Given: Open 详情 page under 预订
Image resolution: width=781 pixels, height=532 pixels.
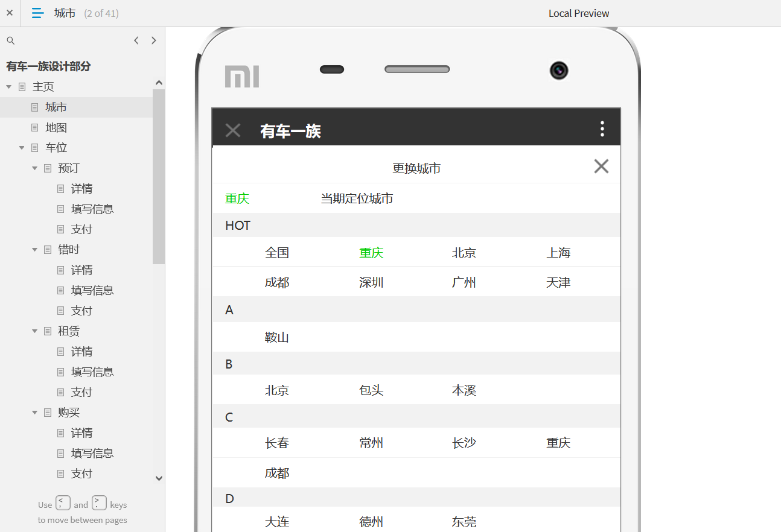Looking at the screenshot, I should (82, 189).
